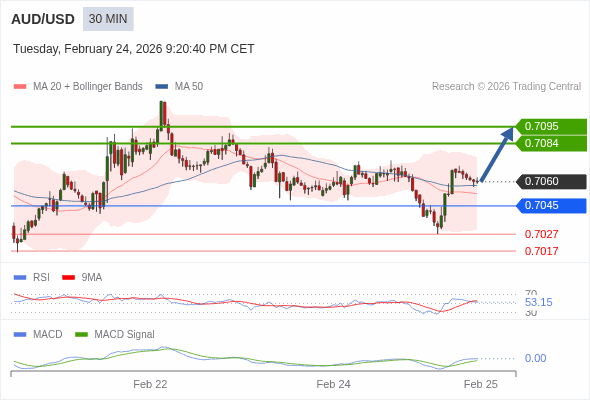Click the RSI legend blue swatch
590x400 pixels.
coord(20,278)
